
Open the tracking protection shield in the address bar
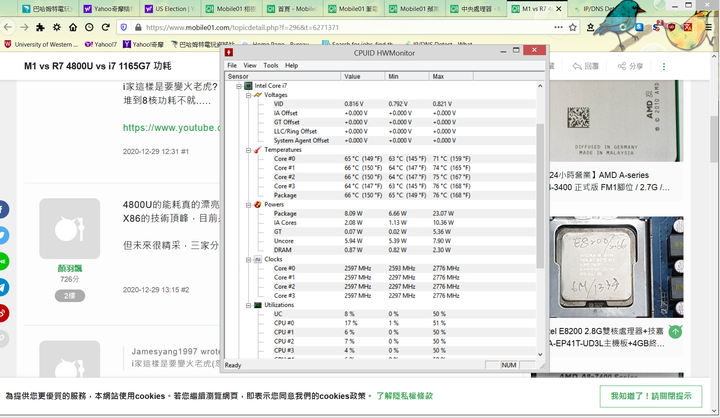coord(124,28)
